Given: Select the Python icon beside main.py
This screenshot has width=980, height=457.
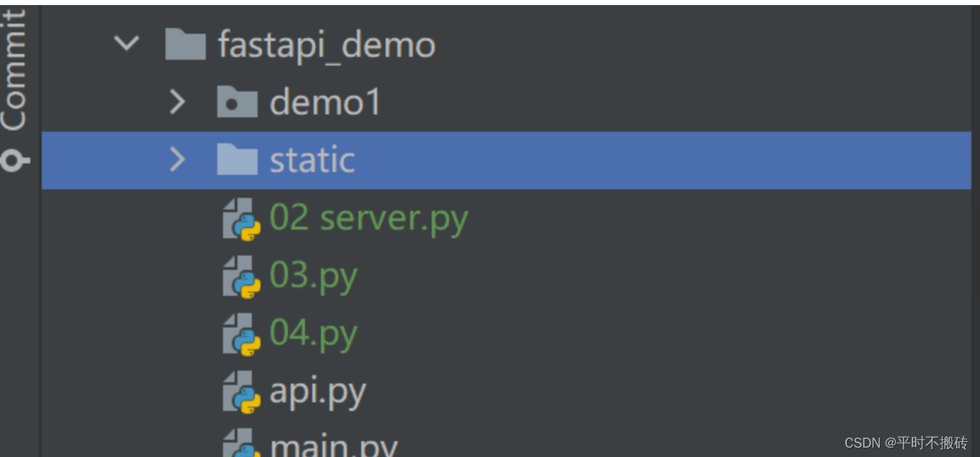Looking at the screenshot, I should pyautogui.click(x=239, y=445).
